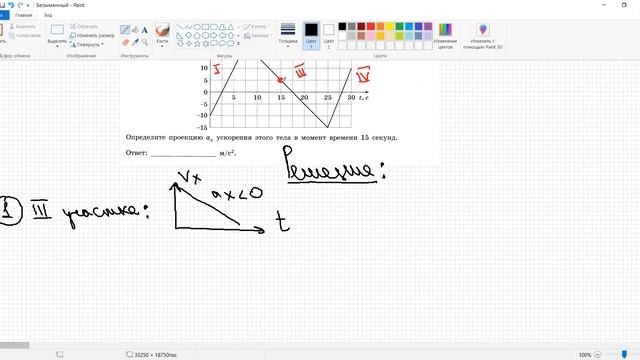Pick the Diamond shape
This screenshot has height=360, width=640.
coord(189,36)
